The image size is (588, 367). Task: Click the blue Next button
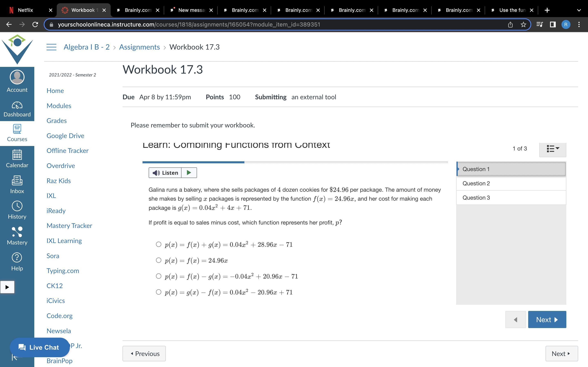pos(547,319)
